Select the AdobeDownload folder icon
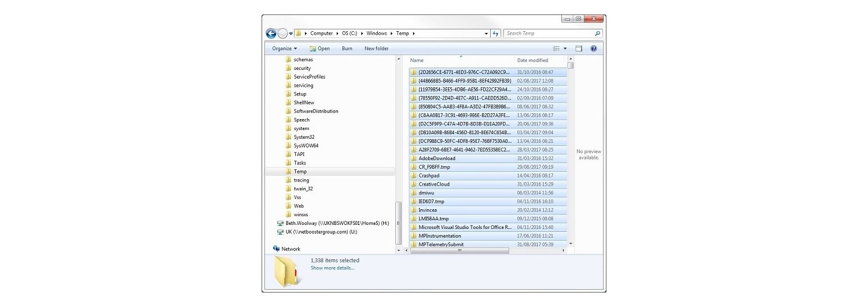The height and width of the screenshot is (307, 868). [414, 158]
